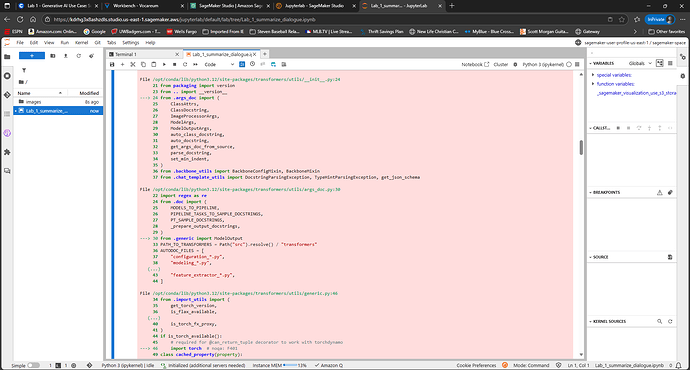Click the upload files icon in file browser

coord(66,56)
